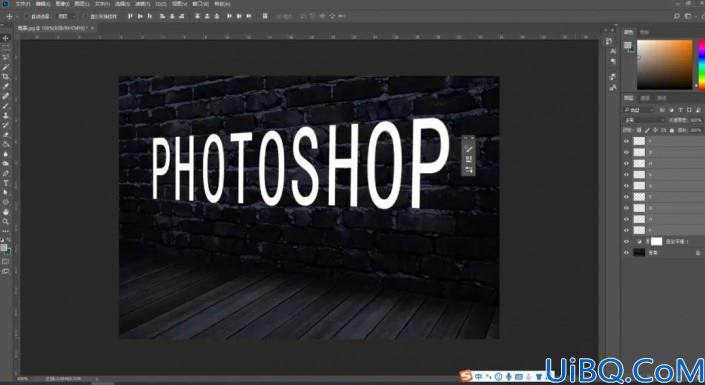
Task: Select the Horizontal Type tool
Action: (x=6, y=183)
